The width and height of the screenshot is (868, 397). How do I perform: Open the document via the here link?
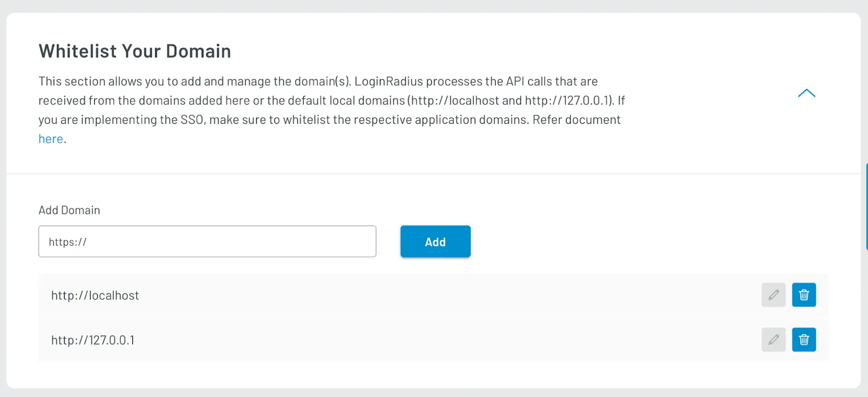tap(50, 138)
